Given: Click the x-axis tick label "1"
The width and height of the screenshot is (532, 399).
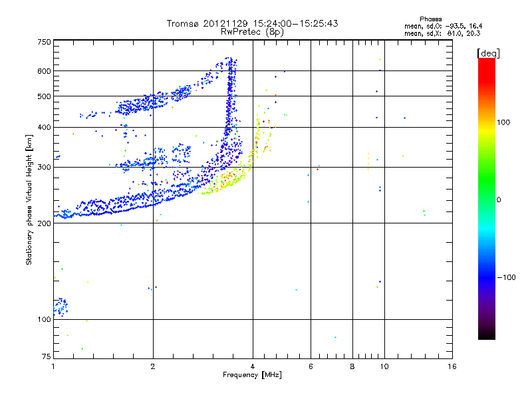Looking at the screenshot, I should coord(54,366).
